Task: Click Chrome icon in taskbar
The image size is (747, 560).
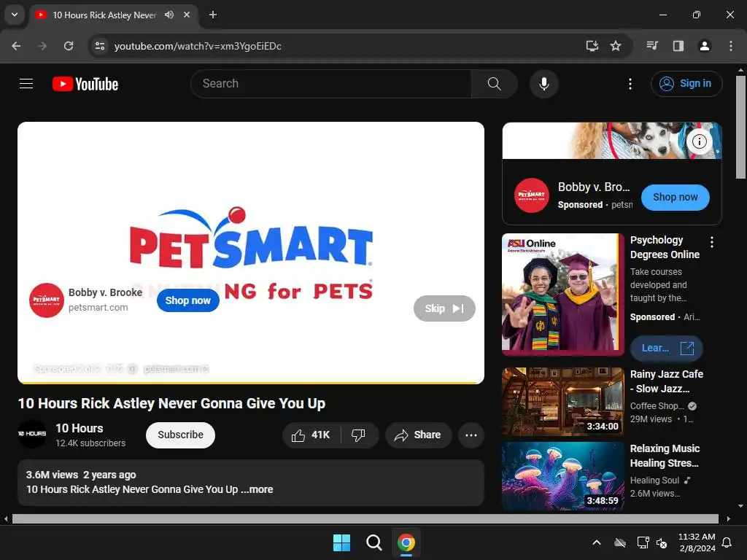Action: [x=406, y=542]
